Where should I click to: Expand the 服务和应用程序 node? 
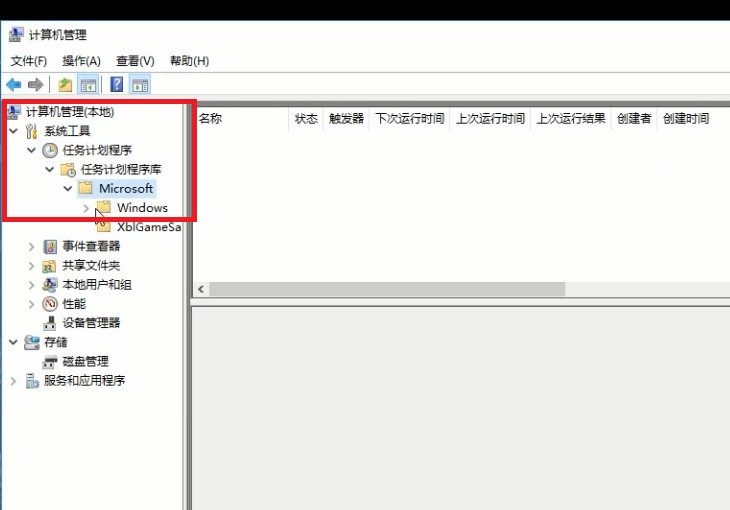pos(13,381)
